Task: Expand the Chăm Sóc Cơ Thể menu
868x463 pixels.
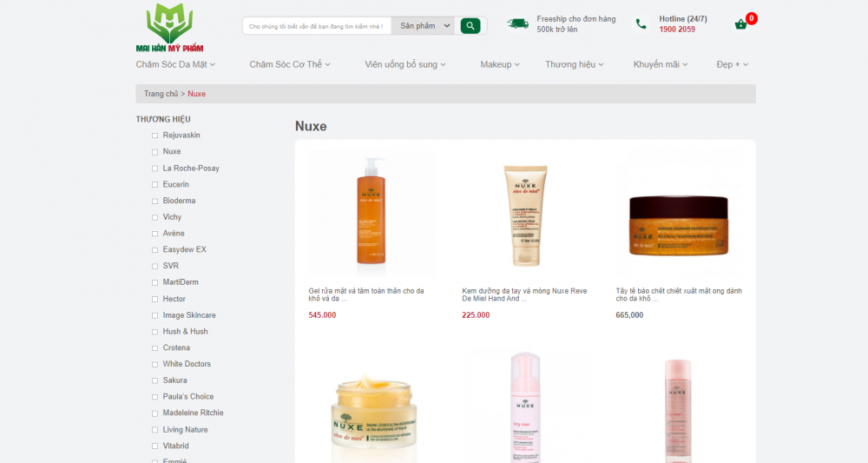Action: click(x=290, y=64)
